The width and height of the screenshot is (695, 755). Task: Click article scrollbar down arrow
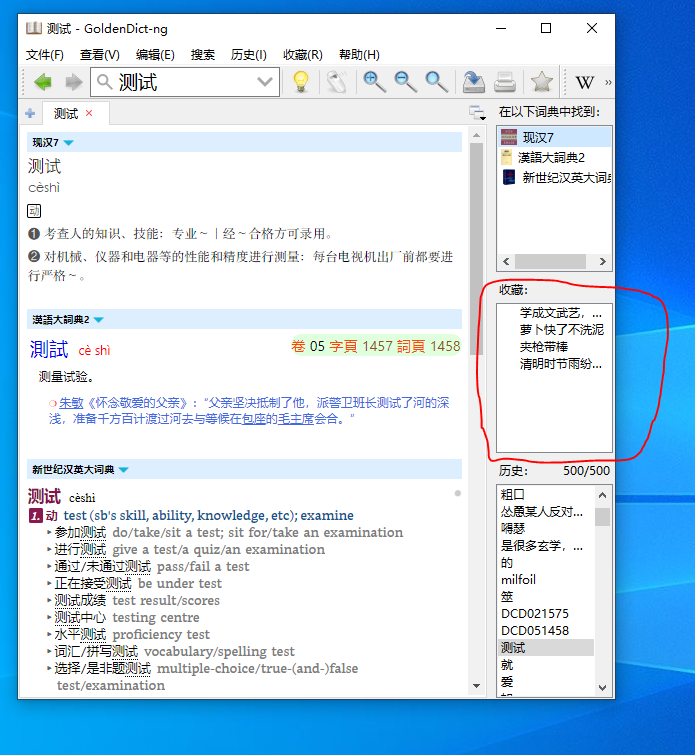point(476,686)
